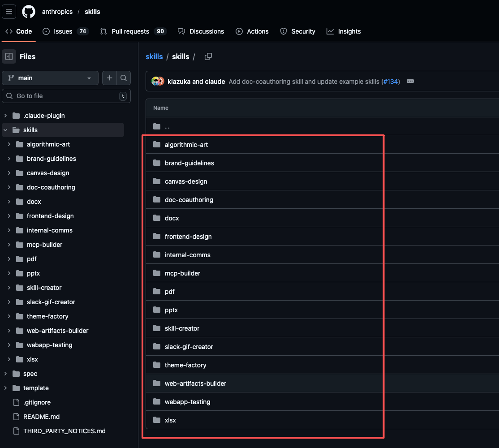The image size is (499, 448).
Task: Expand the template folder chevron
Action: (5, 388)
